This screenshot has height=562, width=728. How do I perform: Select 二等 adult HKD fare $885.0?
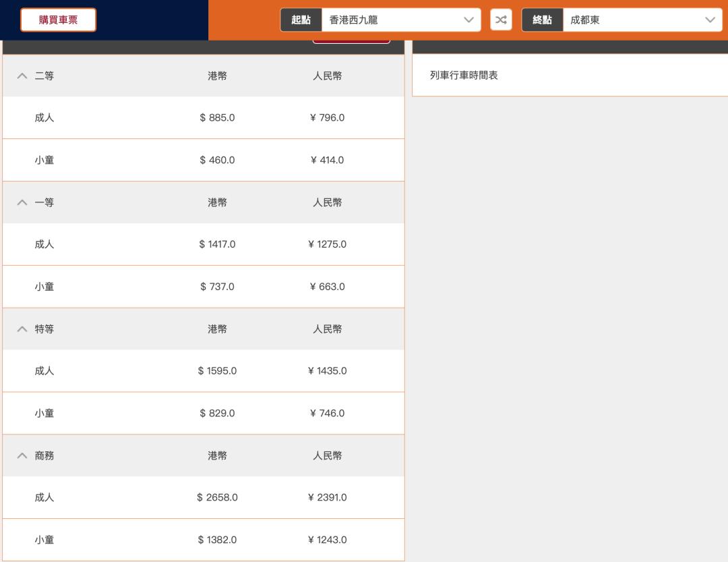(217, 118)
